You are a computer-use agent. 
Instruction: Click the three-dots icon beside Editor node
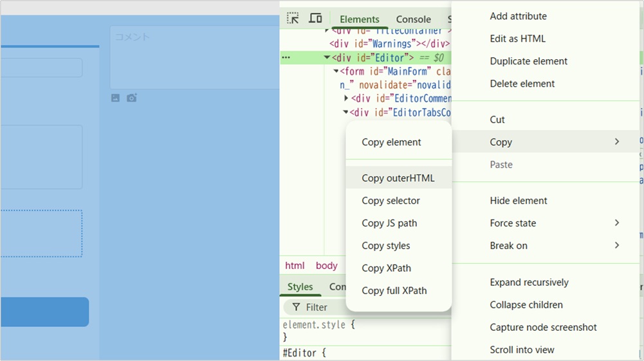coord(286,57)
